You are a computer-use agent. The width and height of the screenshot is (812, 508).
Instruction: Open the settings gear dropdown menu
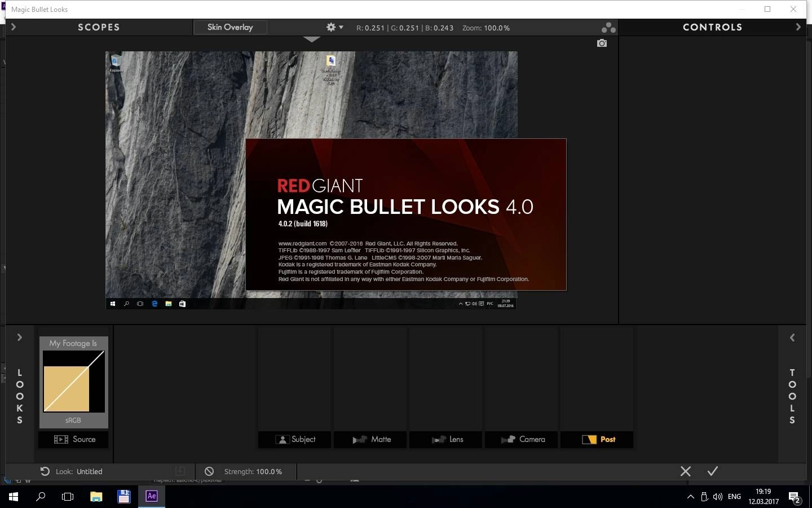click(x=334, y=27)
